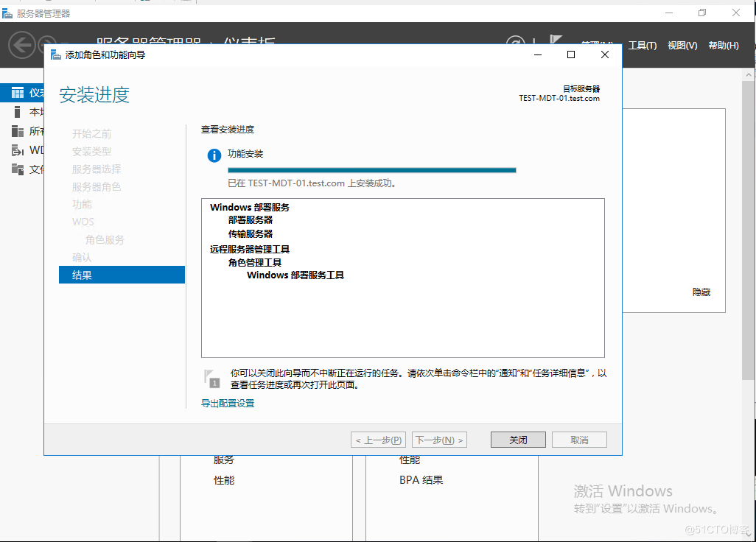The width and height of the screenshot is (756, 542).
Task: Click the 'BPA 结果' entry in Server Manager
Action: pyautogui.click(x=421, y=480)
